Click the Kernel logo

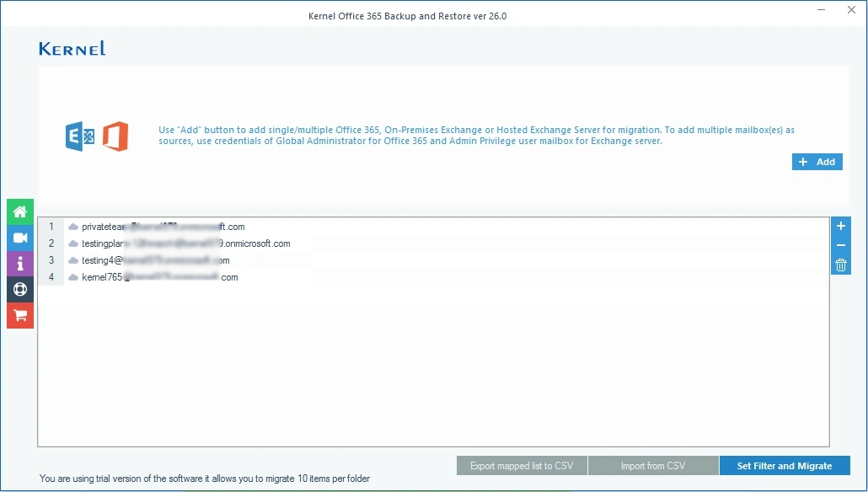coord(72,49)
